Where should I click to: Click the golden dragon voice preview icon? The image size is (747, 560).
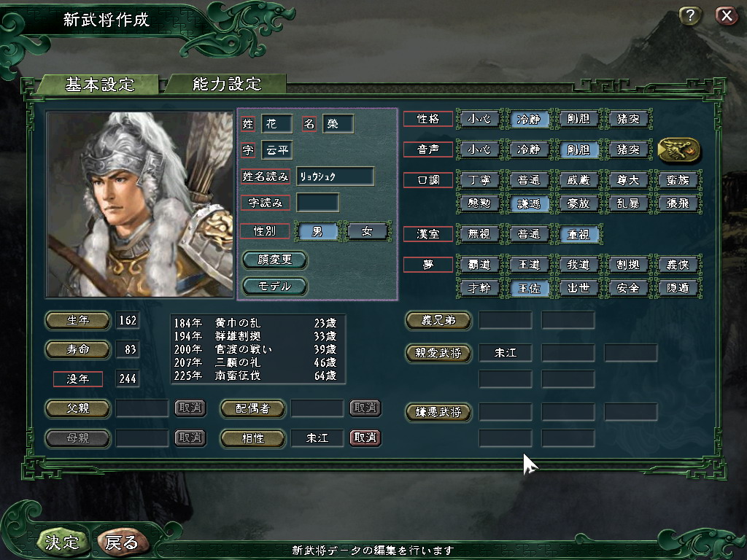[x=678, y=149]
